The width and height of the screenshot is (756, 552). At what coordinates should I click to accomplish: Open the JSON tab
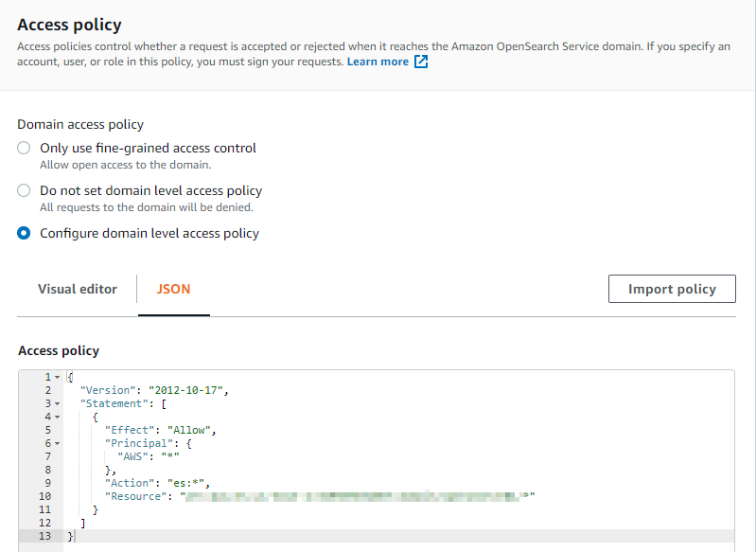pos(173,289)
